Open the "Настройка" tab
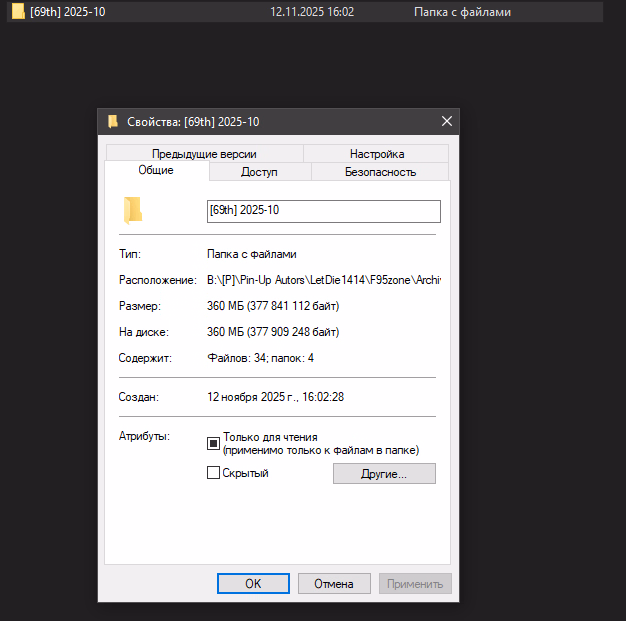Screen dimensions: 626x621 coord(376,154)
